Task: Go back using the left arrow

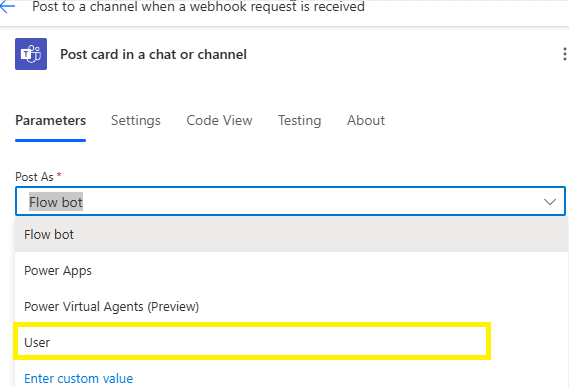Action: (7, 7)
